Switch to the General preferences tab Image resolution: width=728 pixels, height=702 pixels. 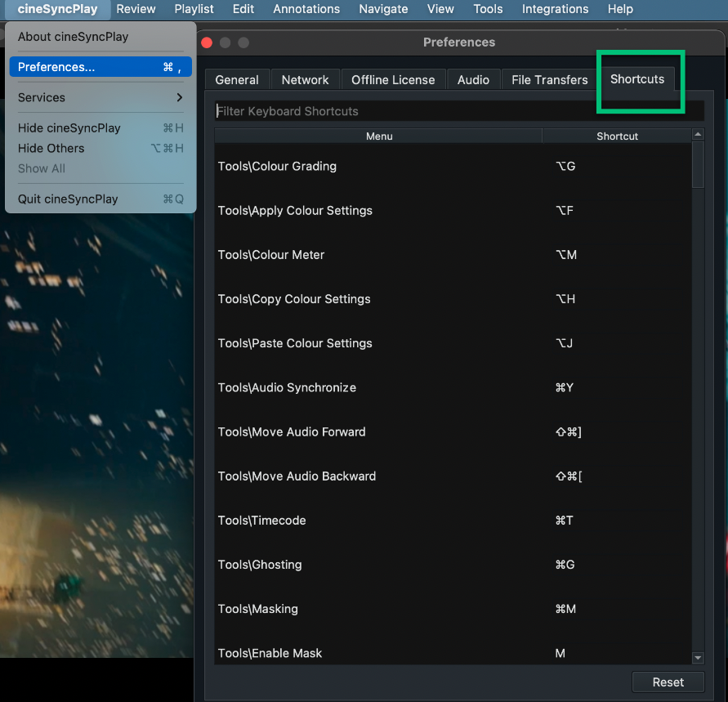click(x=237, y=79)
